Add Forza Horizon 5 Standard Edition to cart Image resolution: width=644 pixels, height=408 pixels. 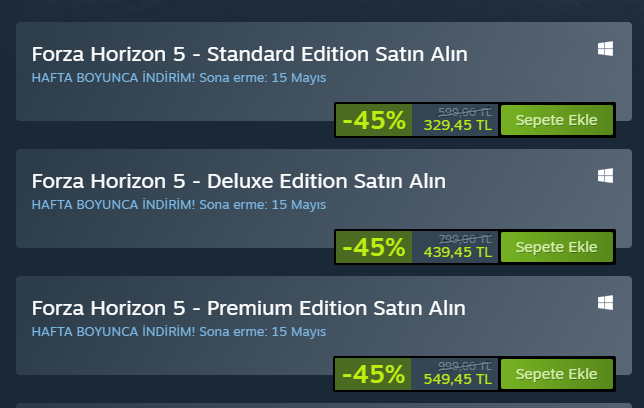pos(555,121)
